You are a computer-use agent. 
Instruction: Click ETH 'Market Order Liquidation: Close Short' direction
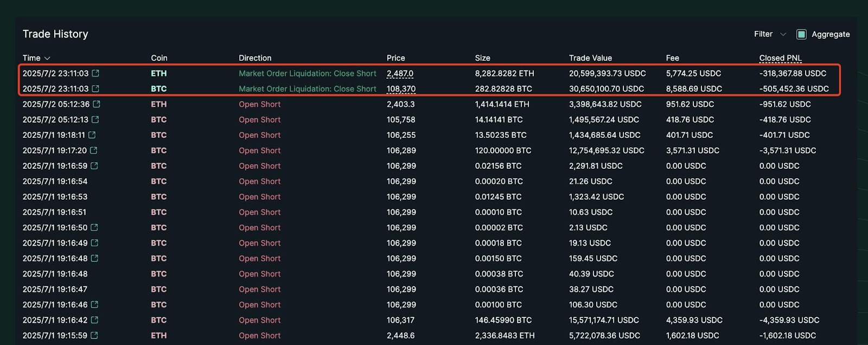coord(308,73)
